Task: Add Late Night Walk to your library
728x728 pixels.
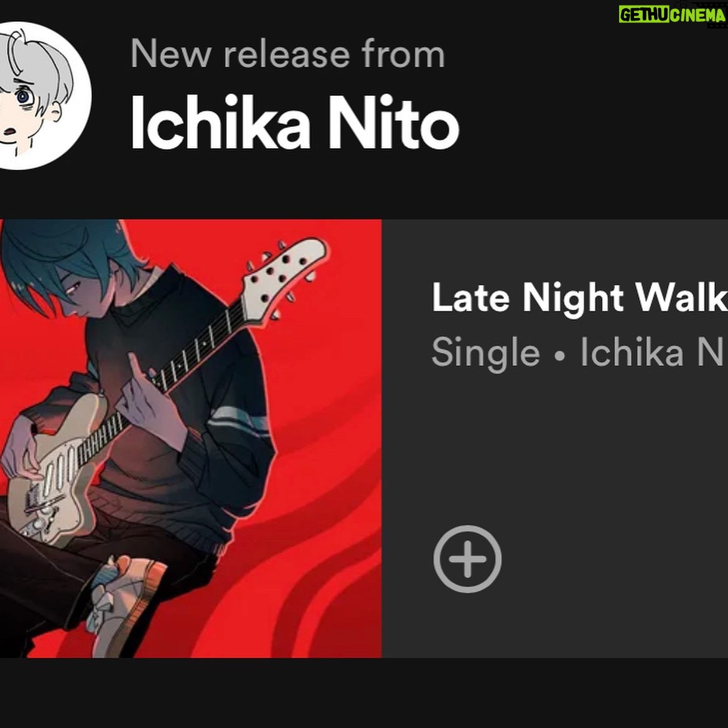Action: [x=467, y=559]
